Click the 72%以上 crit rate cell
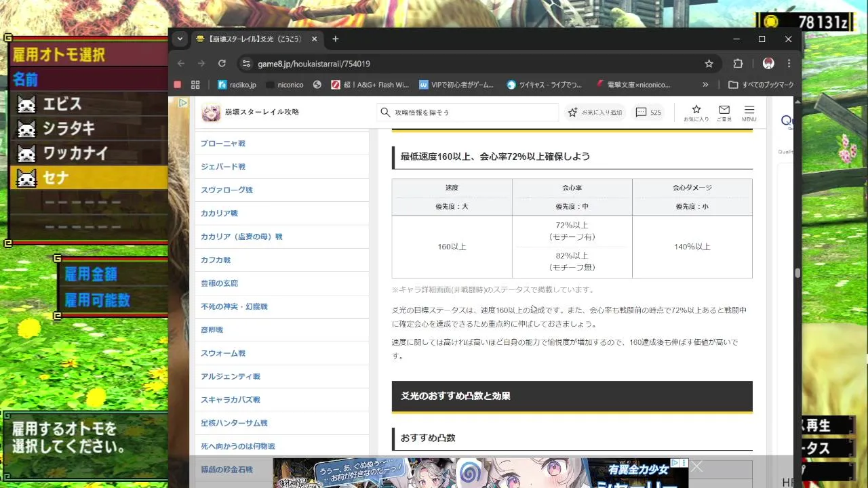Image resolution: width=868 pixels, height=488 pixels. pyautogui.click(x=572, y=231)
